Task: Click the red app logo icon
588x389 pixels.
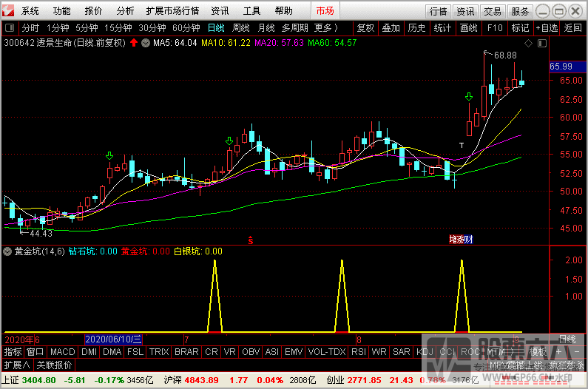Action: click(8, 10)
